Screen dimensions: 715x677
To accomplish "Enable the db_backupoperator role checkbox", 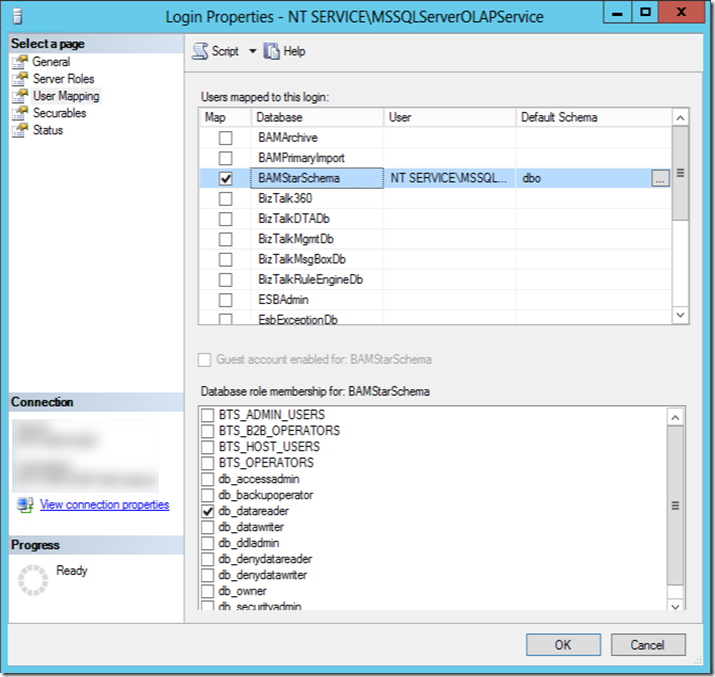I will [207, 495].
